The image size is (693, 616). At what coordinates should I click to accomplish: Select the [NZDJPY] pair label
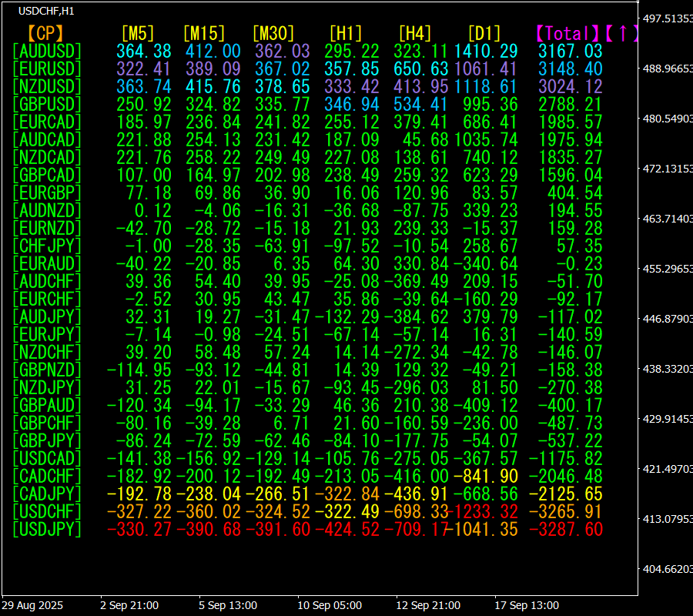click(x=47, y=387)
